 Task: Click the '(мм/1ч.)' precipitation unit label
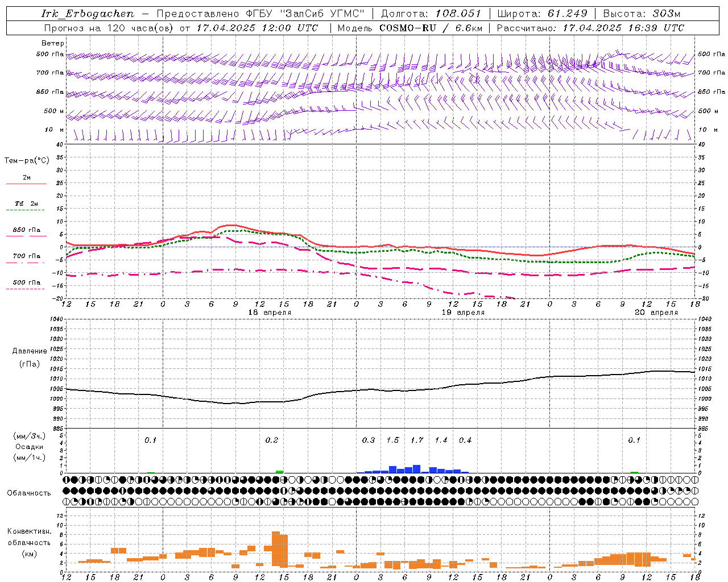click(x=30, y=458)
